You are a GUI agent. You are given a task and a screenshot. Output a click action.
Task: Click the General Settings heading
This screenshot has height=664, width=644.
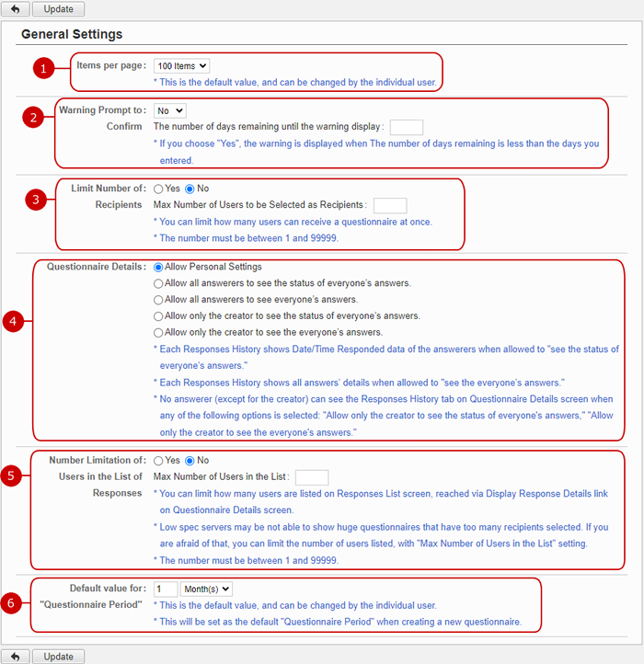(72, 34)
